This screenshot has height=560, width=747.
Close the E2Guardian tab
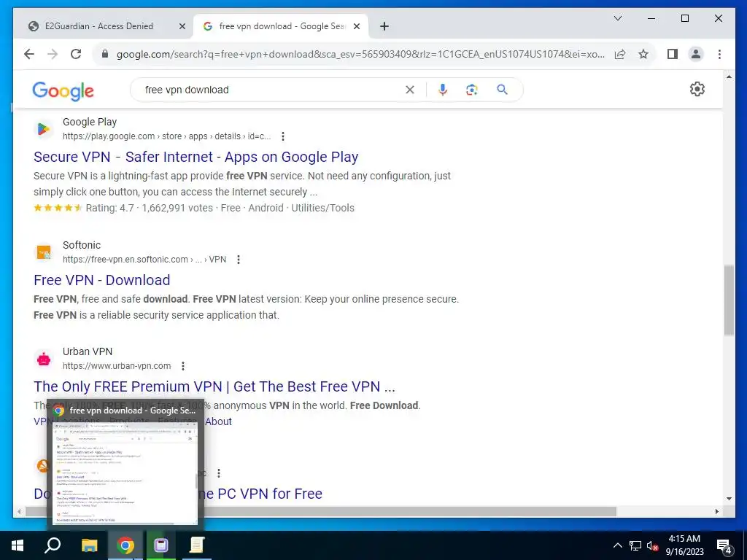(x=182, y=27)
